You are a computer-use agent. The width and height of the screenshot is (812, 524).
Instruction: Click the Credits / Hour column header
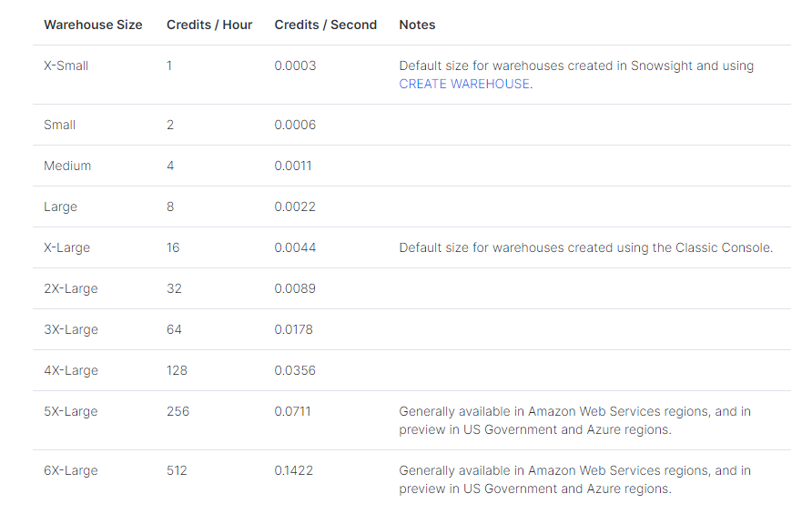209,25
